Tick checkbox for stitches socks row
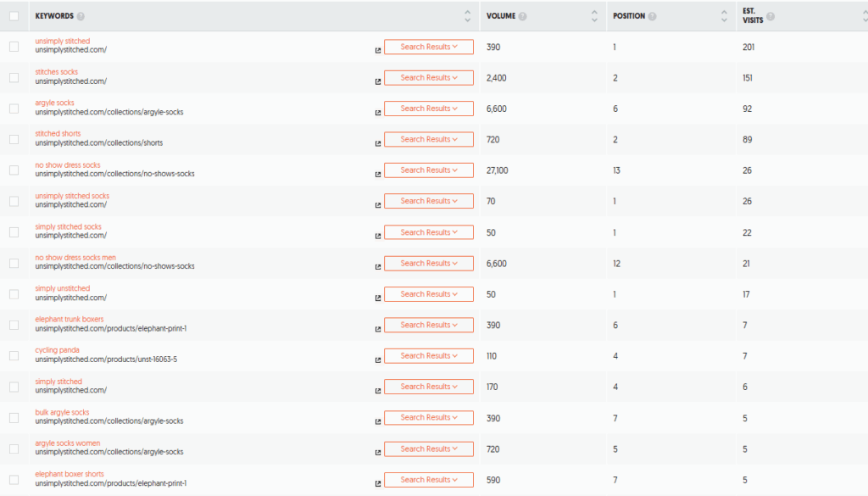Screen dimensions: 868x496 tap(14, 77)
